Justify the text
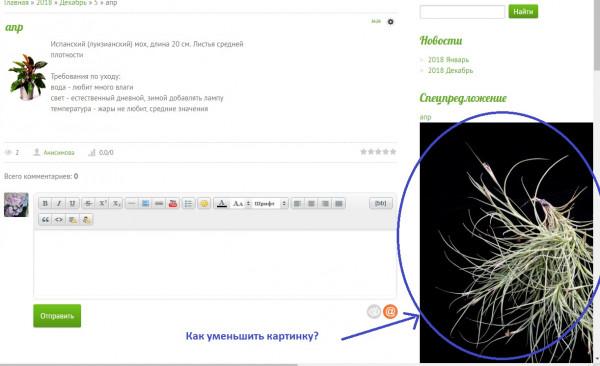600x366 pixels. 339,203
